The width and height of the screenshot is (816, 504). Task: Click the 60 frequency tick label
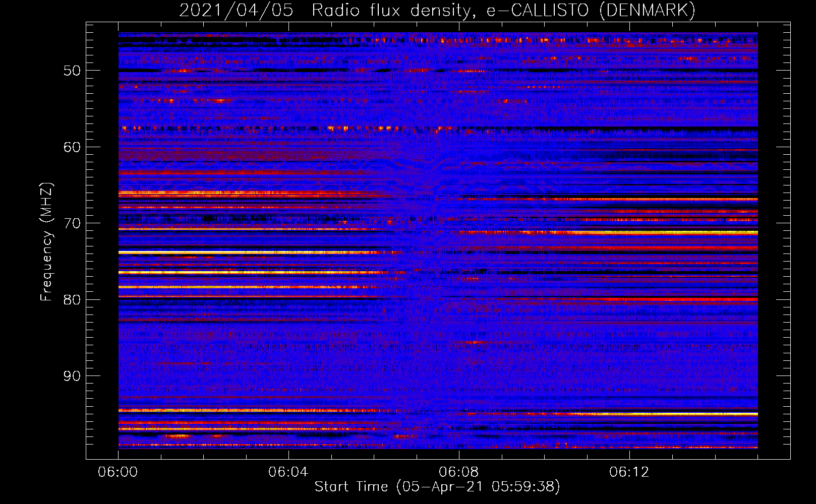(x=72, y=147)
